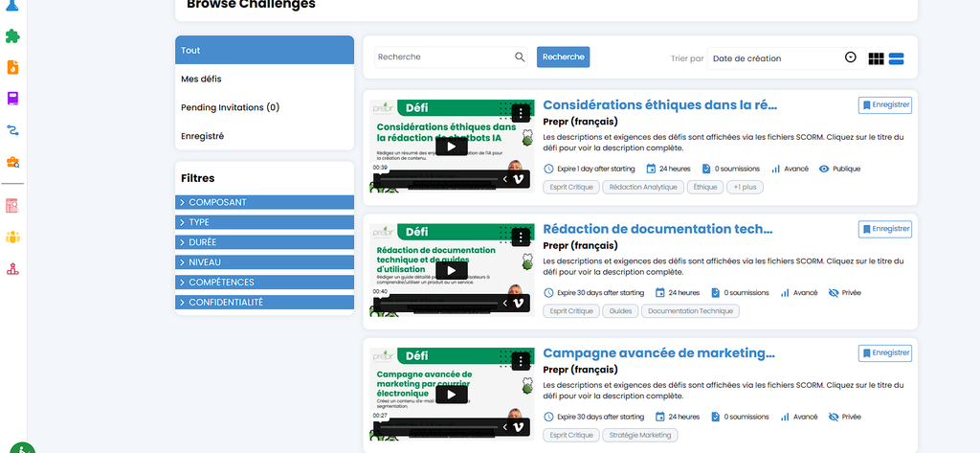This screenshot has width=980, height=453.
Task: Click clock icon beside Expire 1 day after starting
Action: (548, 169)
